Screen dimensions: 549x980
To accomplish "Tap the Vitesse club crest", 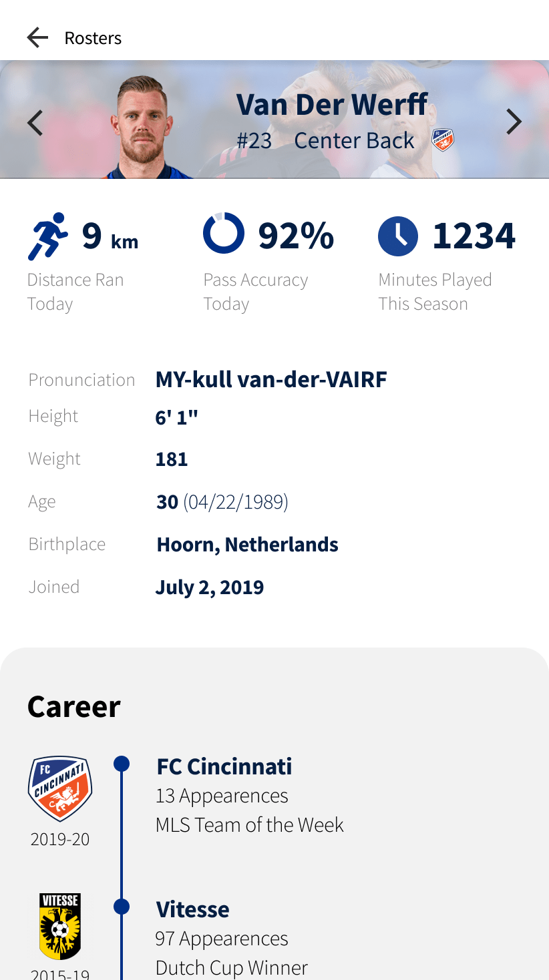I will tap(60, 926).
